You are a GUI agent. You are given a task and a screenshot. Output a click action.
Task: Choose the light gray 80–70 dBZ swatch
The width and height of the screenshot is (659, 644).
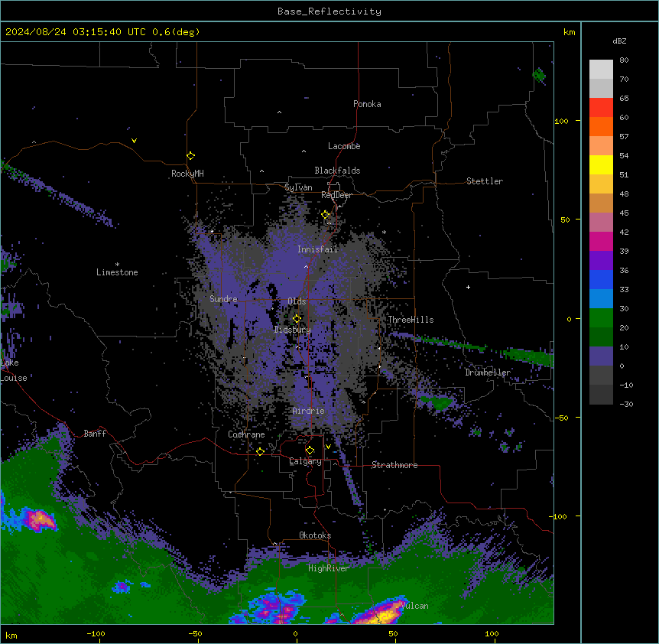(x=601, y=70)
